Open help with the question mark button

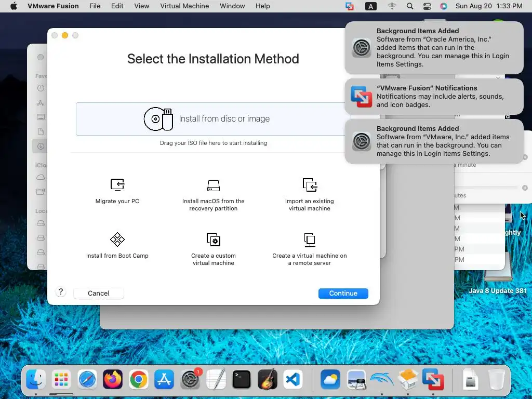tap(61, 292)
